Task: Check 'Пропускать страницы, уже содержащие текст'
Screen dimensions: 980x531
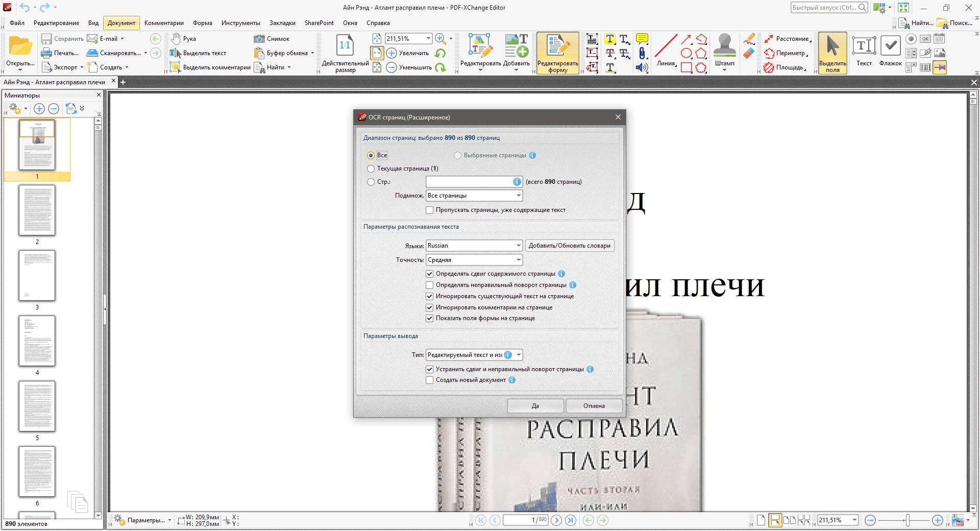Action: [x=429, y=210]
